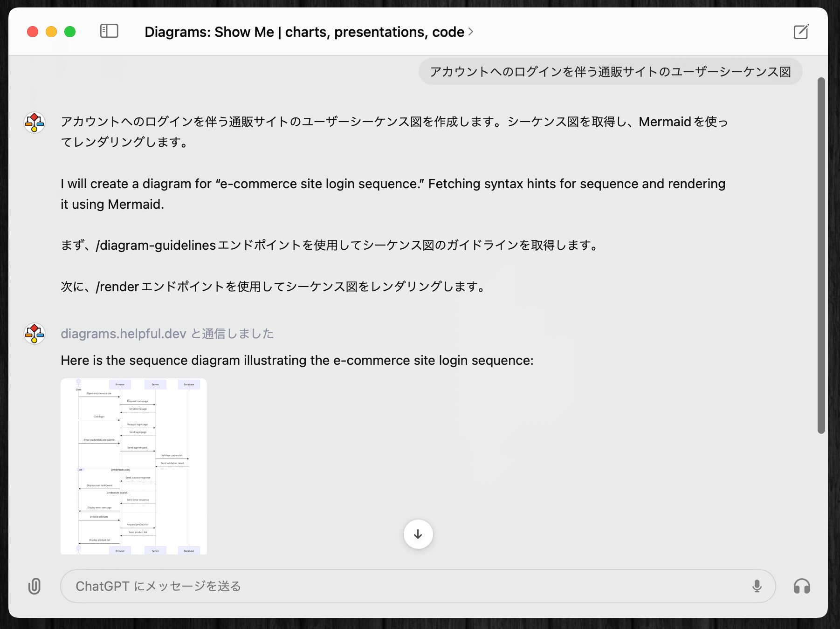Viewport: 840px width, 629px height.
Task: Start a new chat with compose icon
Action: (801, 32)
